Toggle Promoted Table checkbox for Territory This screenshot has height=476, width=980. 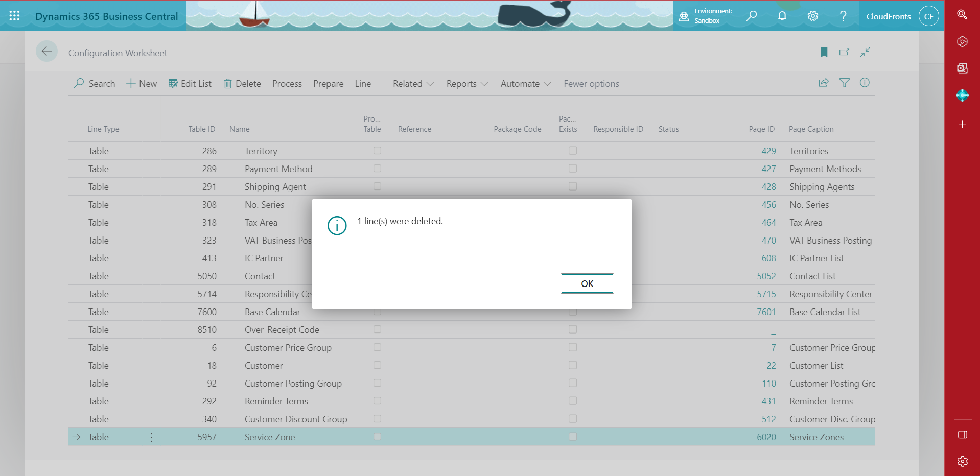(x=377, y=151)
